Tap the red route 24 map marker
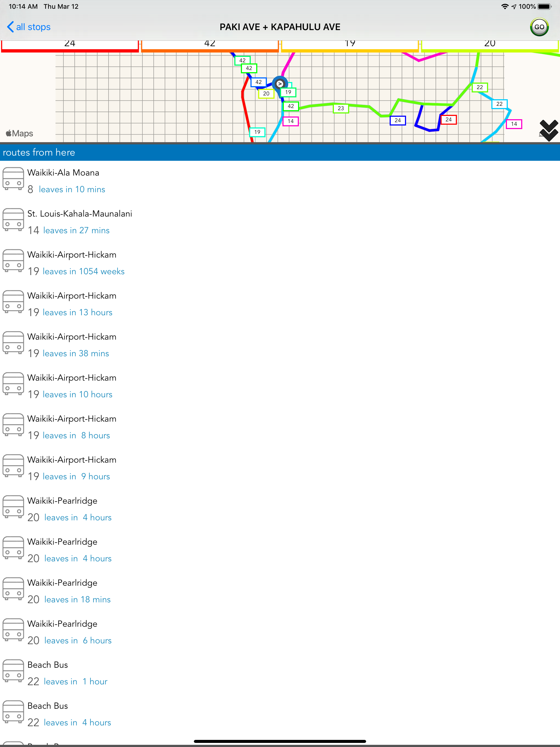This screenshot has width=560, height=747. (448, 119)
